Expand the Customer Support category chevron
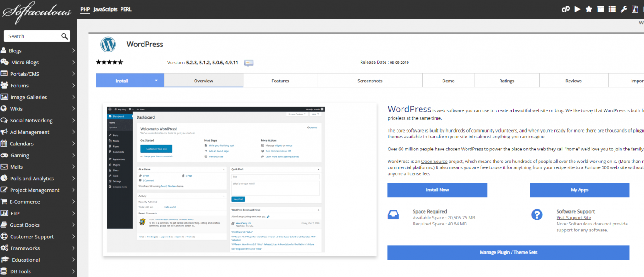 pos(73,237)
